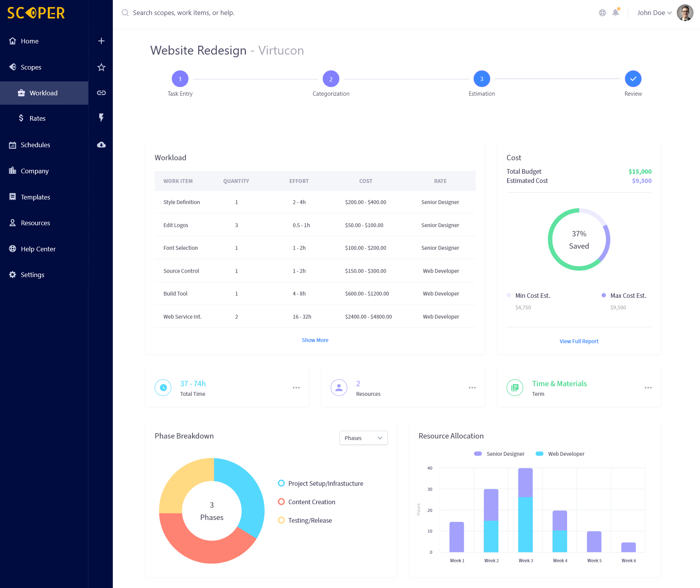Click the Build Tool work item
The width and height of the screenshot is (700, 588).
(x=175, y=294)
